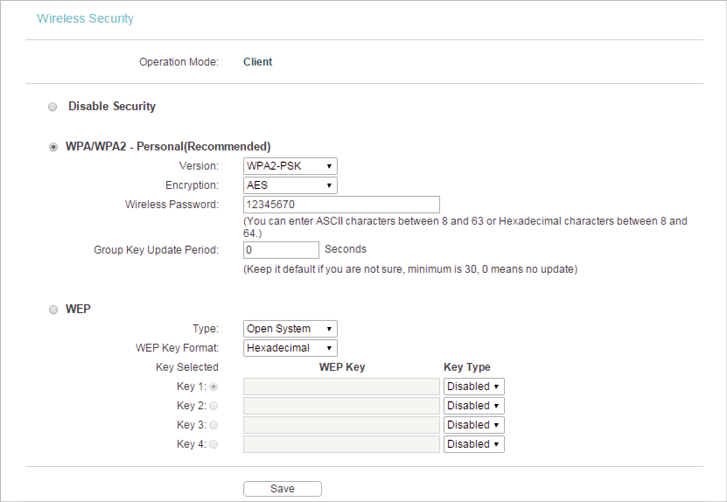Click the Save button
Screen dimensions: 727x502
[x=282, y=489]
